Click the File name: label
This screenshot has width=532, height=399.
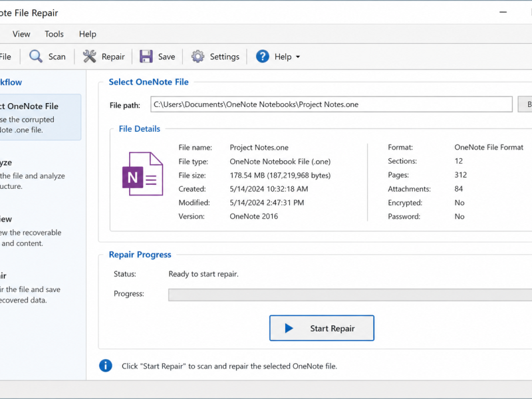coord(195,148)
